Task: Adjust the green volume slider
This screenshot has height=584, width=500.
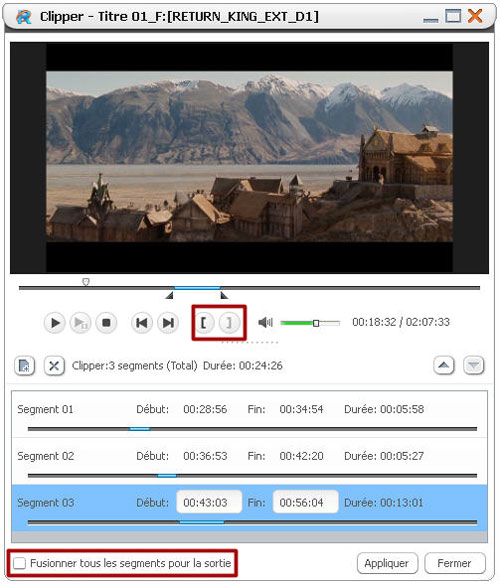Action: [310, 323]
